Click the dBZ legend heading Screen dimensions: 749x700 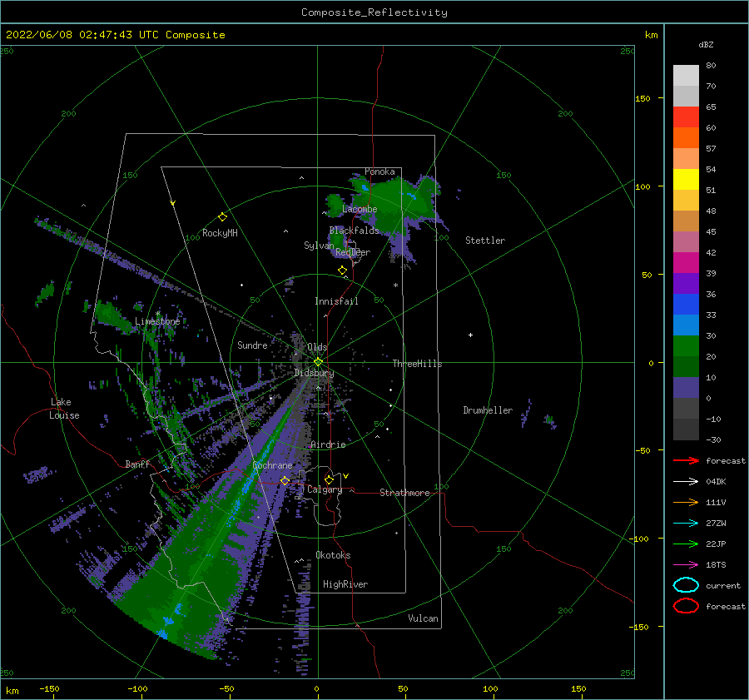click(706, 44)
